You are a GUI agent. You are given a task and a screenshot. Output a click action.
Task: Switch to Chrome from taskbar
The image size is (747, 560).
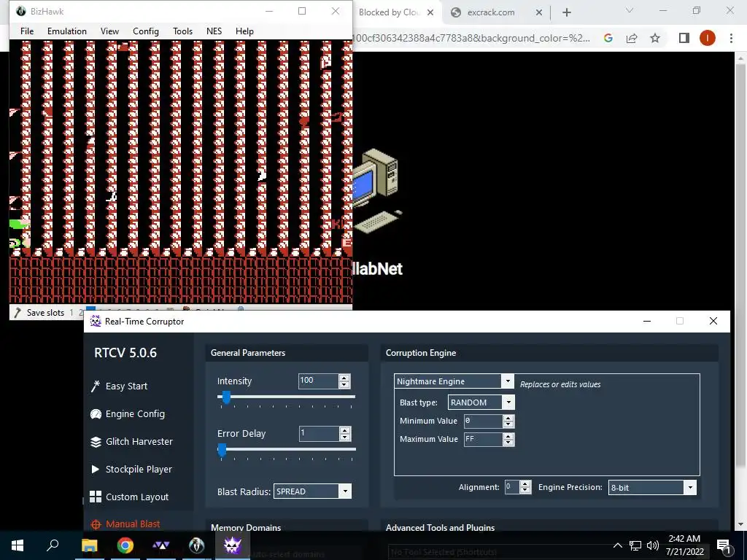125,545
